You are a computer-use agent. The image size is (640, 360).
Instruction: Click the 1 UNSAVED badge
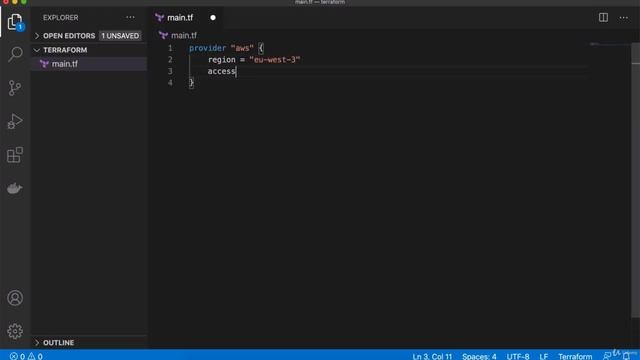[x=120, y=36]
